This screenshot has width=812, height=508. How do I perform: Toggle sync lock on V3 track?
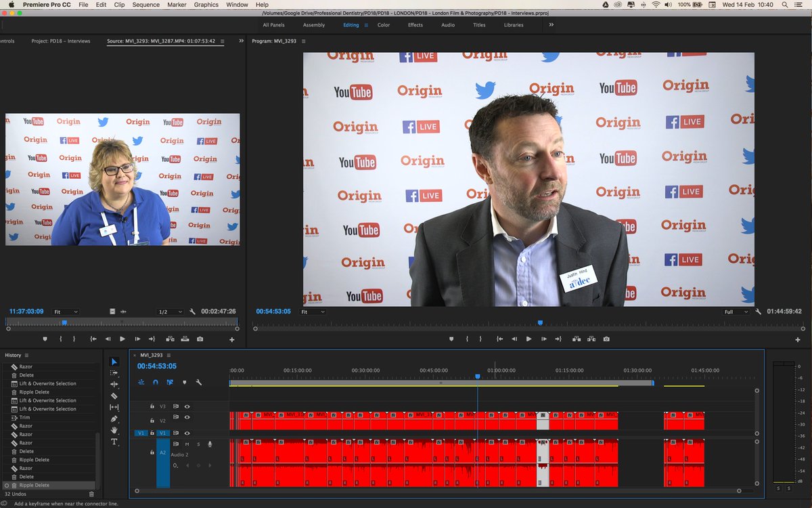pos(176,406)
